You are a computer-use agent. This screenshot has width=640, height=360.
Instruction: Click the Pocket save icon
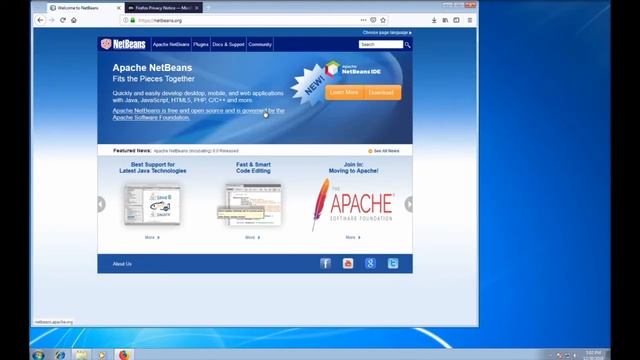tap(373, 20)
